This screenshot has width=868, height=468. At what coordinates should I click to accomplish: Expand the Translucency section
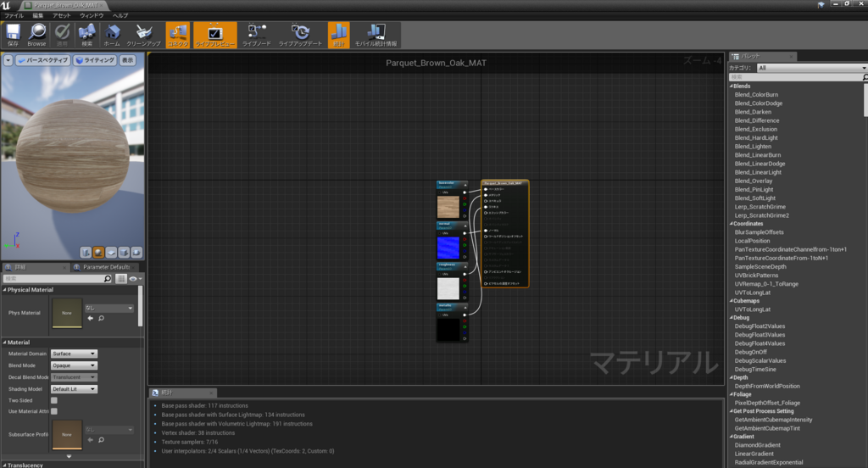point(4,465)
